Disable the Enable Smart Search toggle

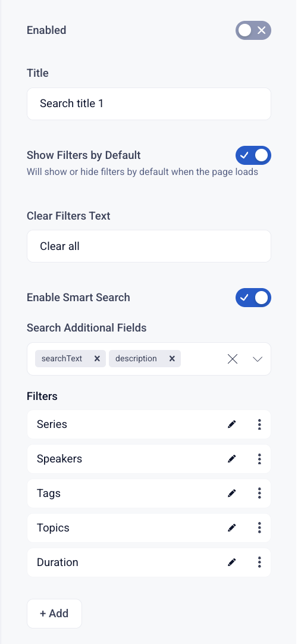[253, 298]
